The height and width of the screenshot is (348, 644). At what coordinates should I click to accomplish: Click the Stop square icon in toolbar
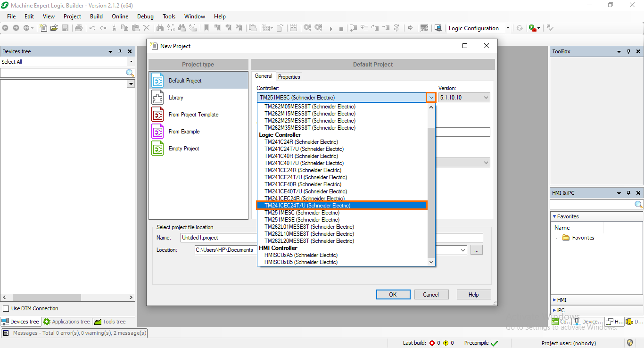341,28
